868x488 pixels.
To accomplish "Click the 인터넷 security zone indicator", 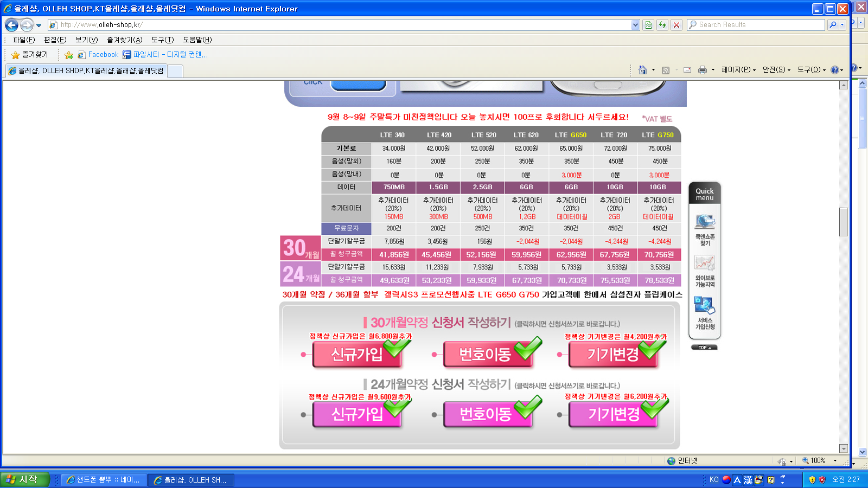I will pyautogui.click(x=682, y=461).
